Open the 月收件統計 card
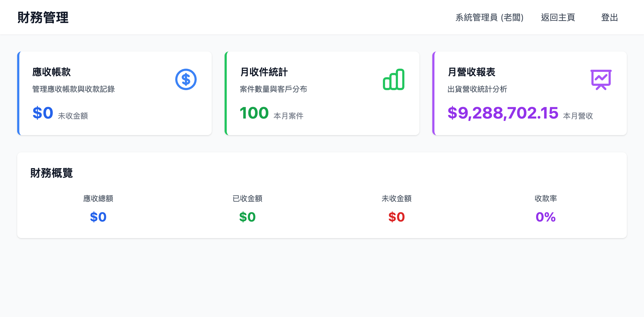644x317 pixels. 322,93
